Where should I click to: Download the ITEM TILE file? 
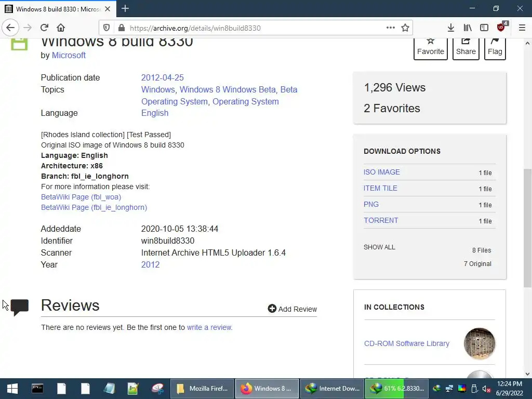[x=380, y=188]
